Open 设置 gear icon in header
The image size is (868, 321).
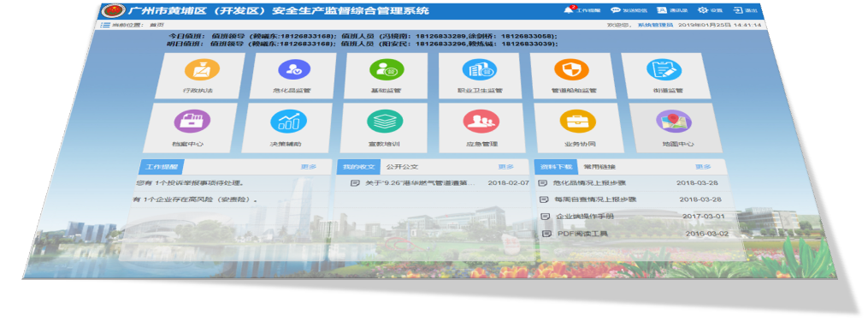(x=703, y=10)
